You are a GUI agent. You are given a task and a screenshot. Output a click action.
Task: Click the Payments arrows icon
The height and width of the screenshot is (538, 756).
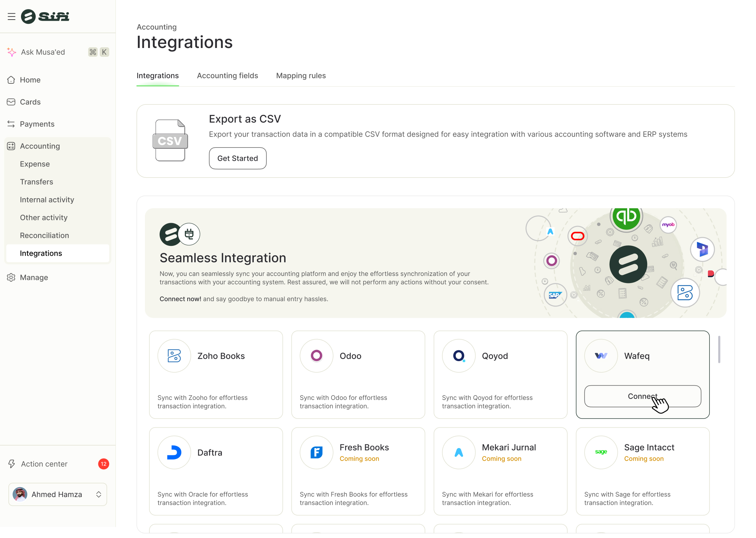pyautogui.click(x=11, y=124)
